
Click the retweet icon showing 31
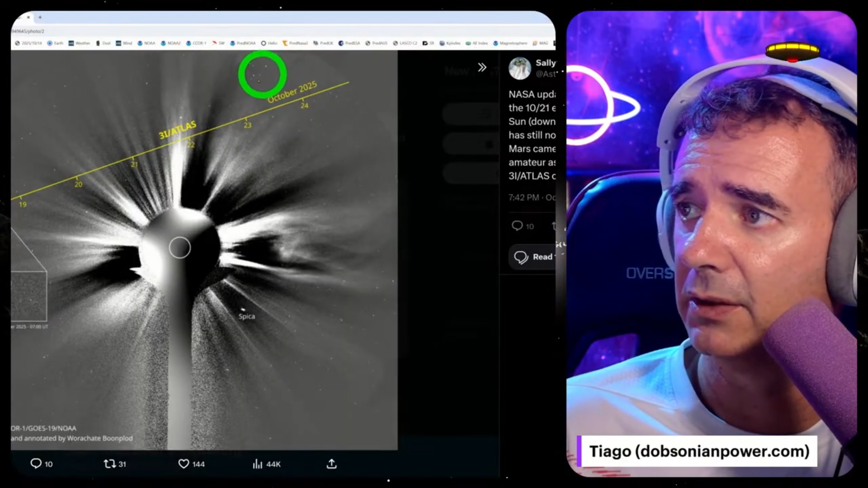tap(109, 464)
